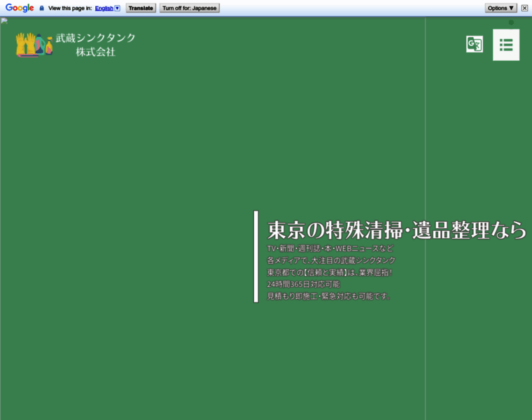The image size is (532, 420).
Task: Click the white vertical bar beside headline
Action: 256,256
